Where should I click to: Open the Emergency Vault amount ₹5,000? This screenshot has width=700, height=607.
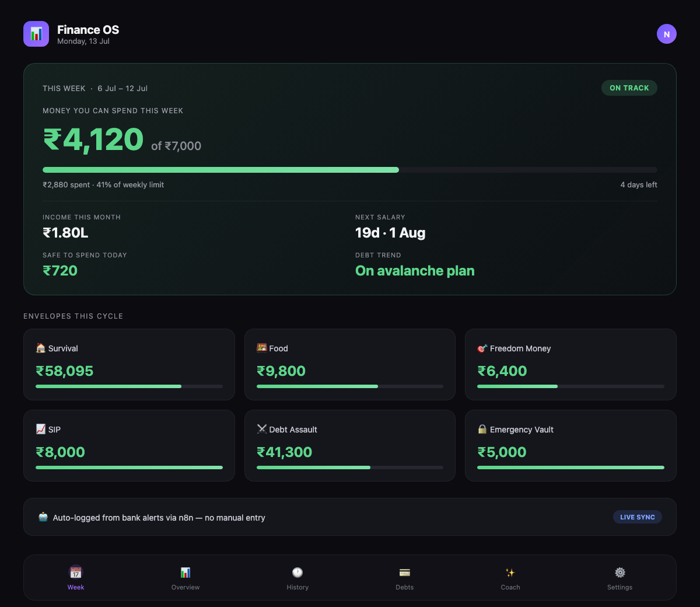[502, 452]
